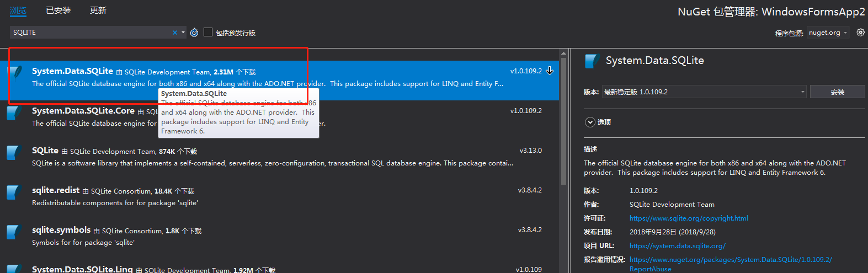Click the package list scrollbar thumb

(563, 121)
